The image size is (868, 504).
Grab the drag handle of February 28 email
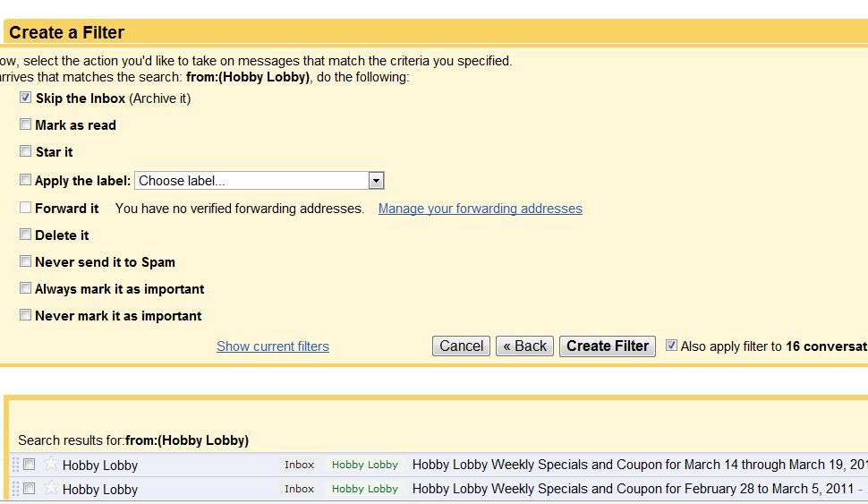15,489
